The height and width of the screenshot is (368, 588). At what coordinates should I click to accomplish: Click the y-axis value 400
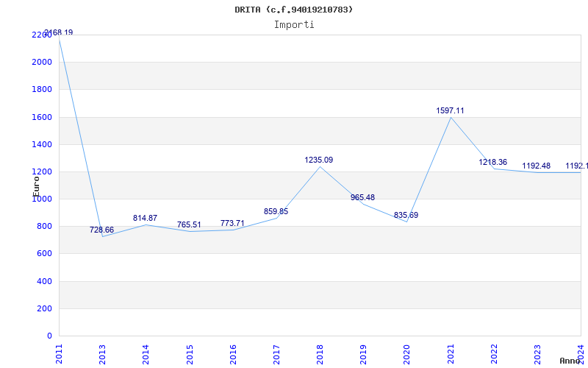coord(45,281)
